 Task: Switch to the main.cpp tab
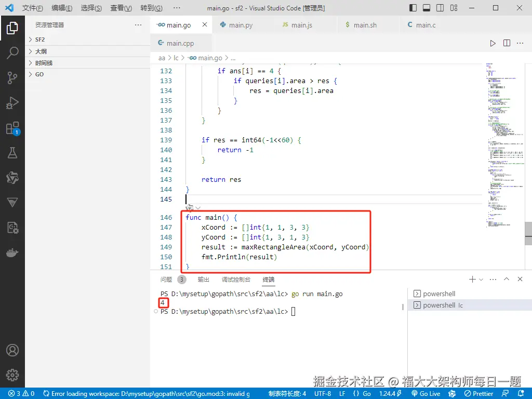click(x=180, y=43)
